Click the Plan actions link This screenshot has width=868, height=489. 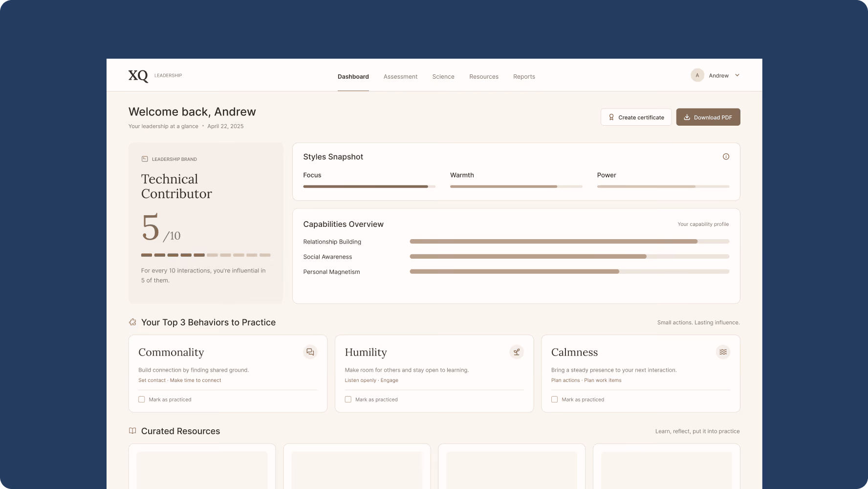tap(565, 380)
